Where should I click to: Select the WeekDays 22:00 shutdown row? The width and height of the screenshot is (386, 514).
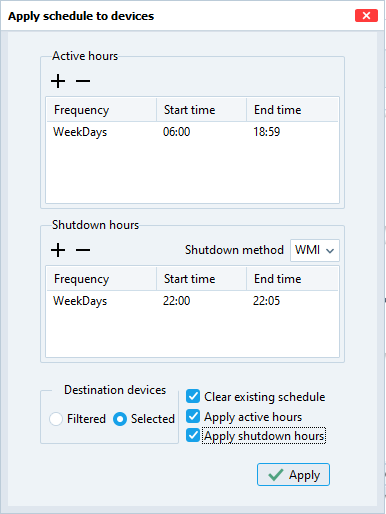point(192,301)
